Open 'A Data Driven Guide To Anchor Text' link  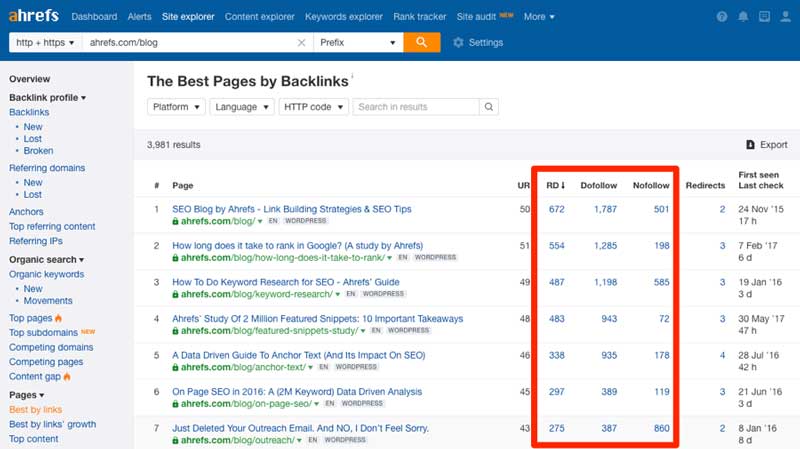click(x=298, y=355)
